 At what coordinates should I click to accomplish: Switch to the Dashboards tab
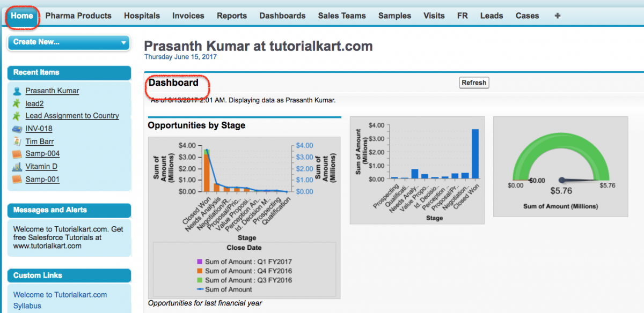pos(282,16)
